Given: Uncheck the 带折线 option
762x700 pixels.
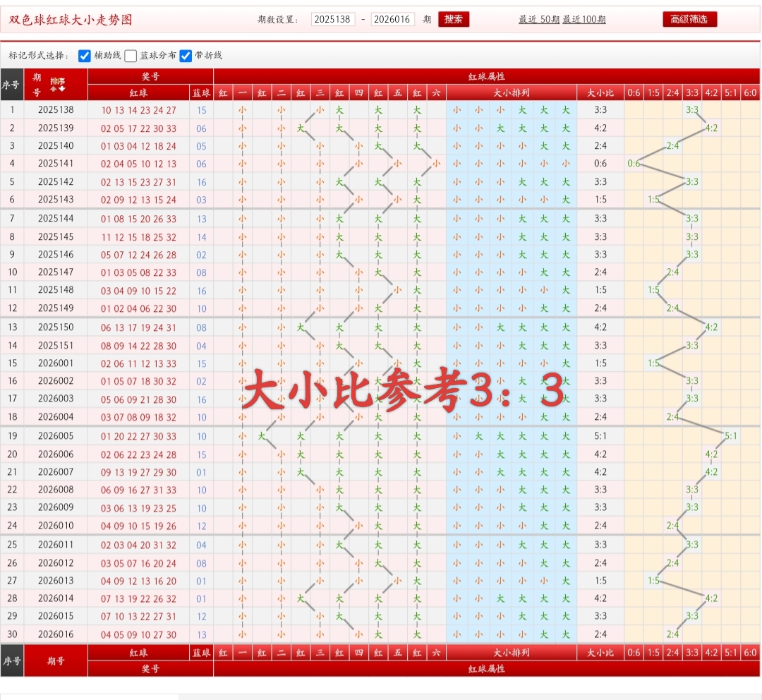Looking at the screenshot, I should pos(186,56).
